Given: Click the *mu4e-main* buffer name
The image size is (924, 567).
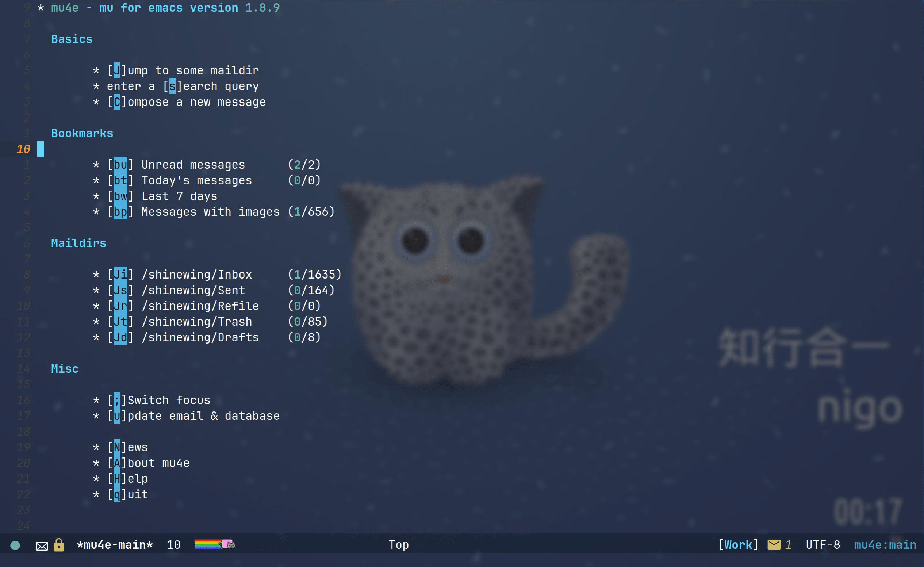Looking at the screenshot, I should click(115, 544).
